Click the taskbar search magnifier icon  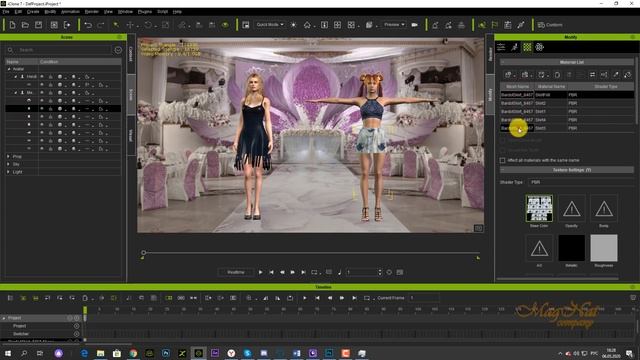click(24, 353)
